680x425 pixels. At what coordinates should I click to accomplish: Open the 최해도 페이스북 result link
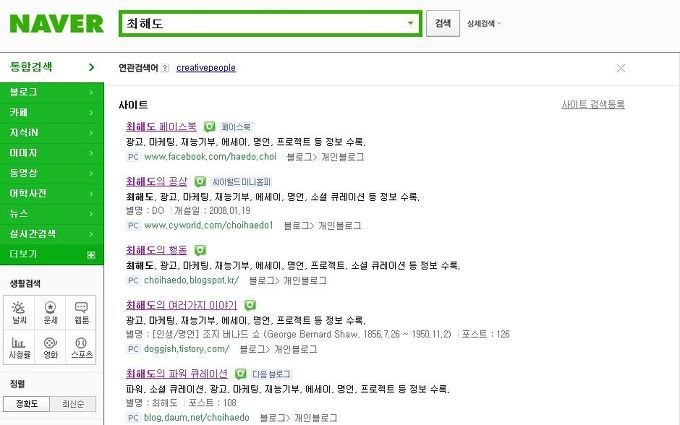(161, 127)
